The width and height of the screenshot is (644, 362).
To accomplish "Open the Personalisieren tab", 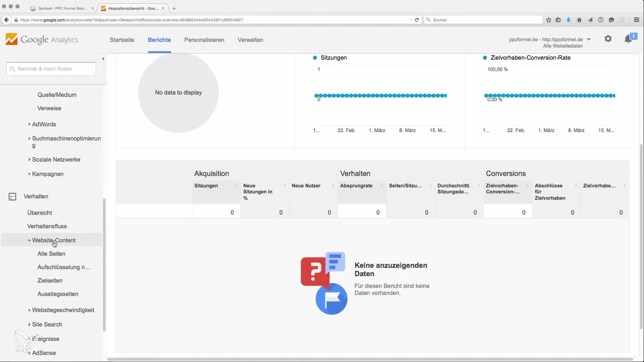I will pyautogui.click(x=204, y=40).
